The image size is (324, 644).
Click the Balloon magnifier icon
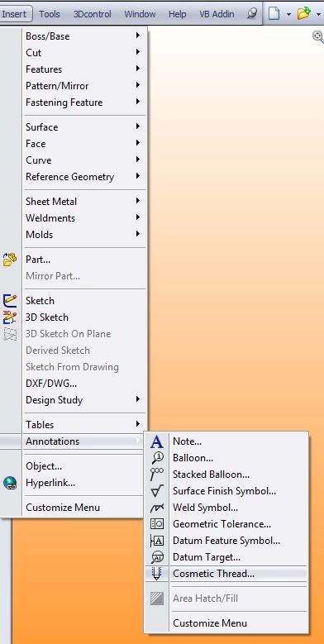pos(157,458)
